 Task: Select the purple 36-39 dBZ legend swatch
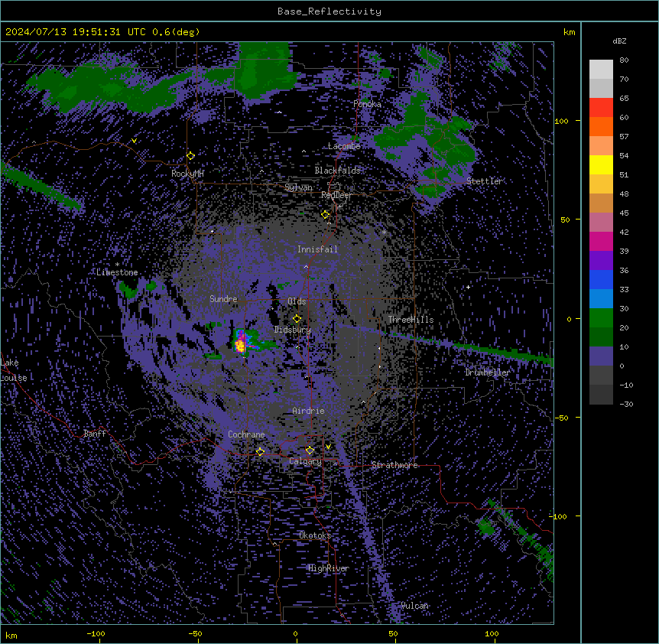point(601,261)
